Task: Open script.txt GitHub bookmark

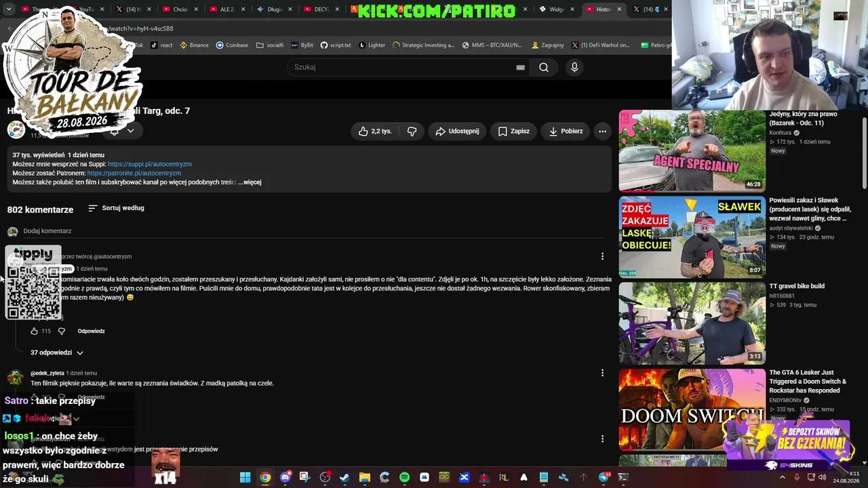Action: pyautogui.click(x=336, y=45)
